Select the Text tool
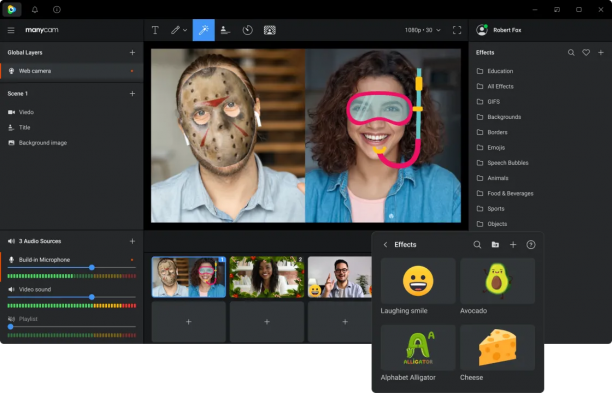 click(x=155, y=30)
